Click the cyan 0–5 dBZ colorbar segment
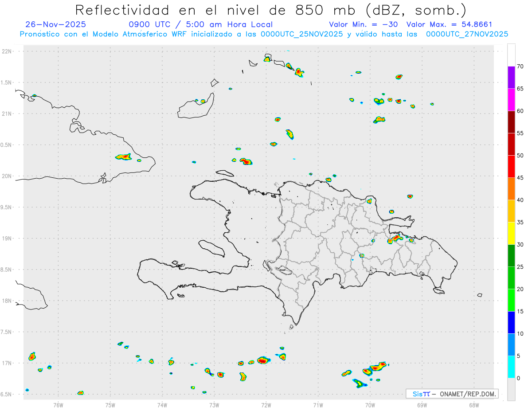Viewport: 532px width, 411px height. click(511, 367)
